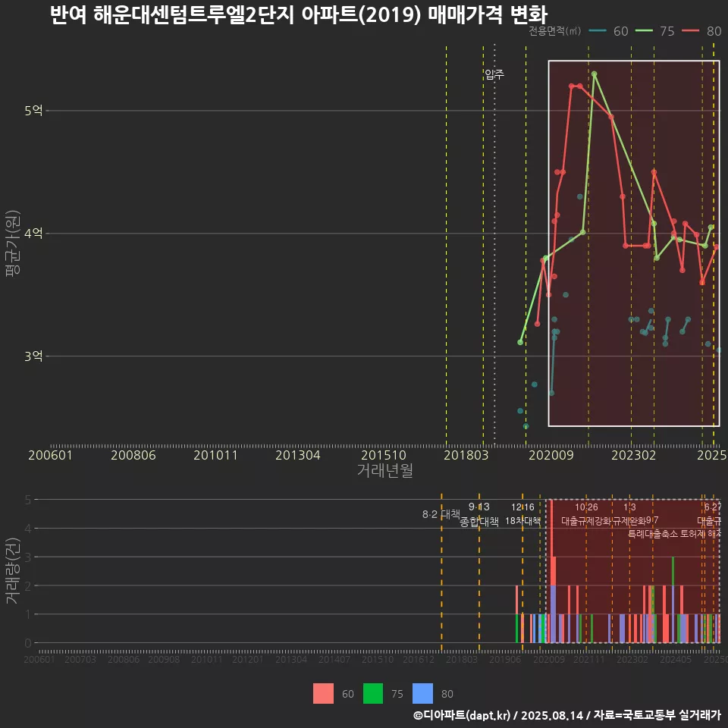Click the blue 80 swatch in bottom legend
The height and width of the screenshot is (728, 728).
coord(422,693)
